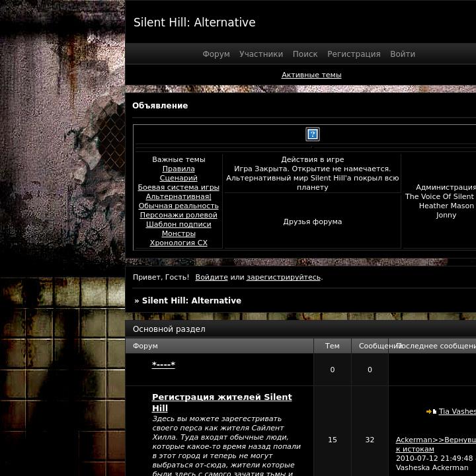
Task: Select Войти in the navigation bar
Action: pyautogui.click(x=403, y=54)
